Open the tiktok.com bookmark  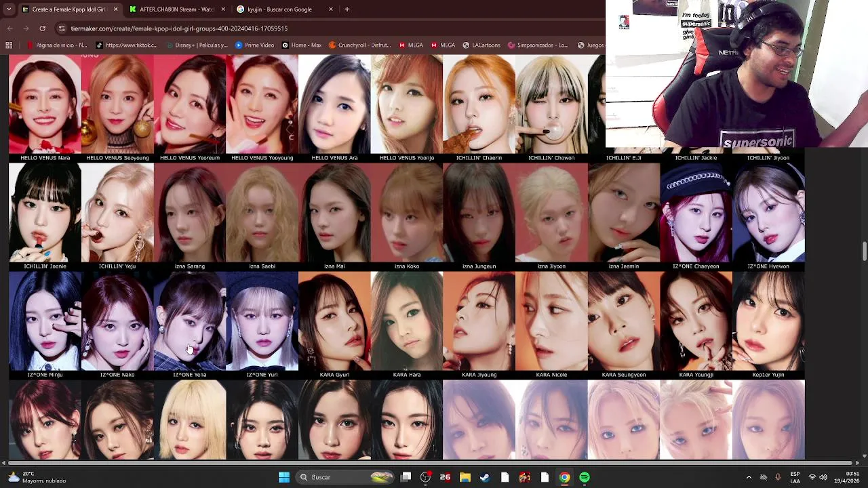[127, 45]
